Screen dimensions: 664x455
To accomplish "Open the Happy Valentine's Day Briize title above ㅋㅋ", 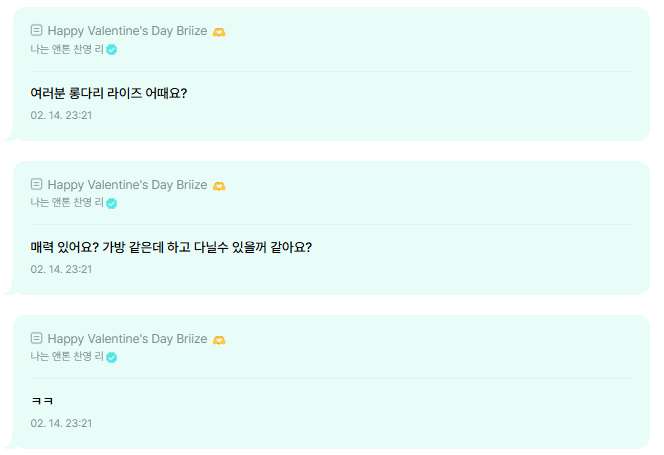I will coord(127,338).
